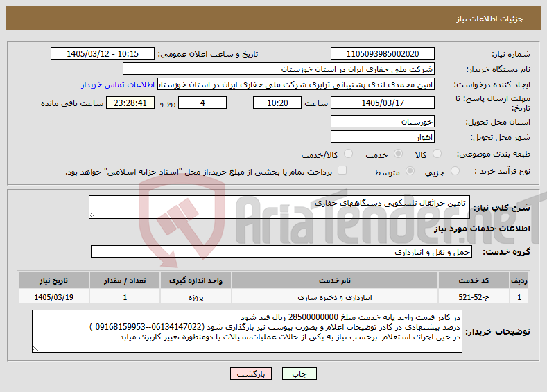The height and width of the screenshot is (392, 547).
Task: Click the ردیف column header
Action: [x=519, y=280]
